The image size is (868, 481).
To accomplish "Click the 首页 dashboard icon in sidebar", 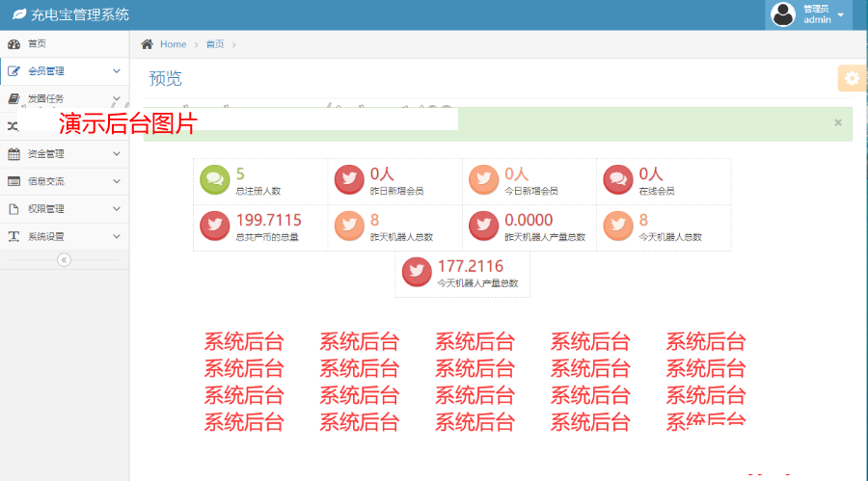I will pos(14,44).
